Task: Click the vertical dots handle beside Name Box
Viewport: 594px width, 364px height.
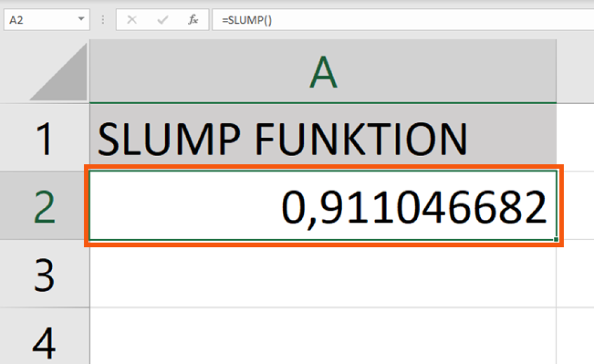Action: (x=103, y=20)
